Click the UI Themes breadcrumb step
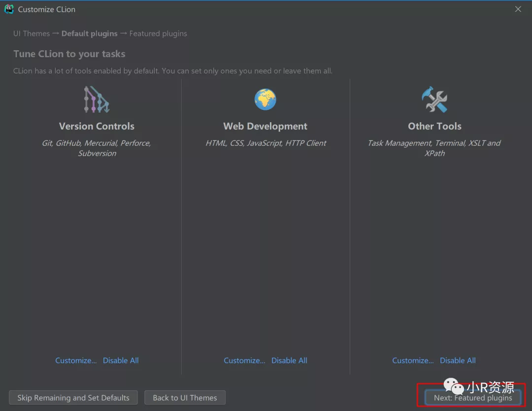This screenshot has height=411, width=532. (32, 34)
